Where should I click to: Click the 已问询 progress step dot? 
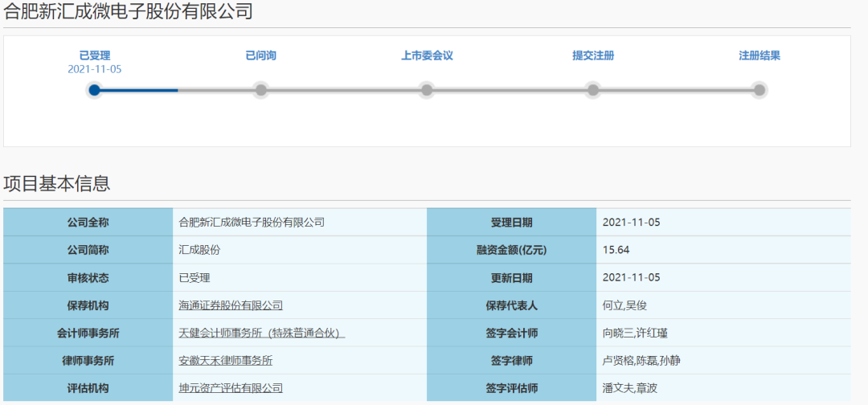(260, 90)
